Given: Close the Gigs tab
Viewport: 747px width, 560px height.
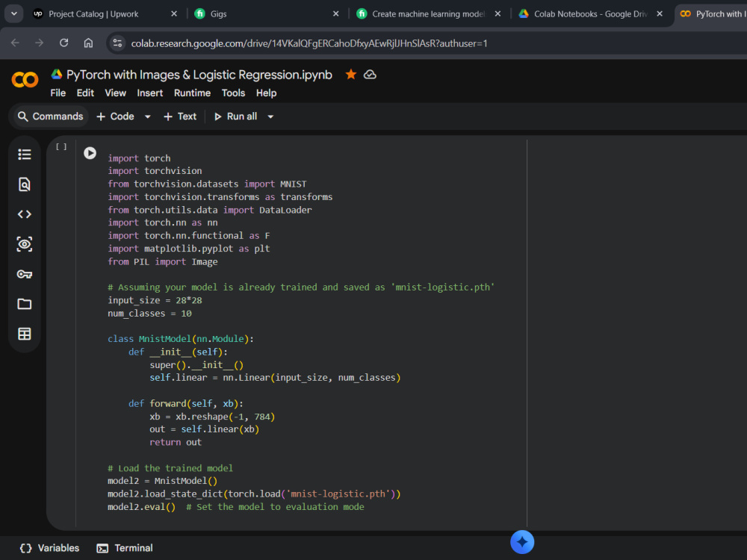Looking at the screenshot, I should coord(336,13).
